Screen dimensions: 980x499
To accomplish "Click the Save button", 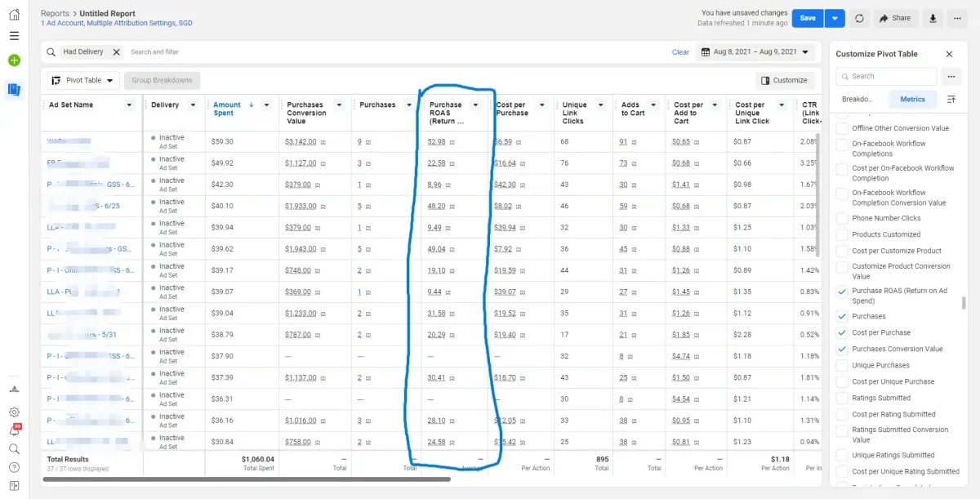I will click(x=807, y=18).
